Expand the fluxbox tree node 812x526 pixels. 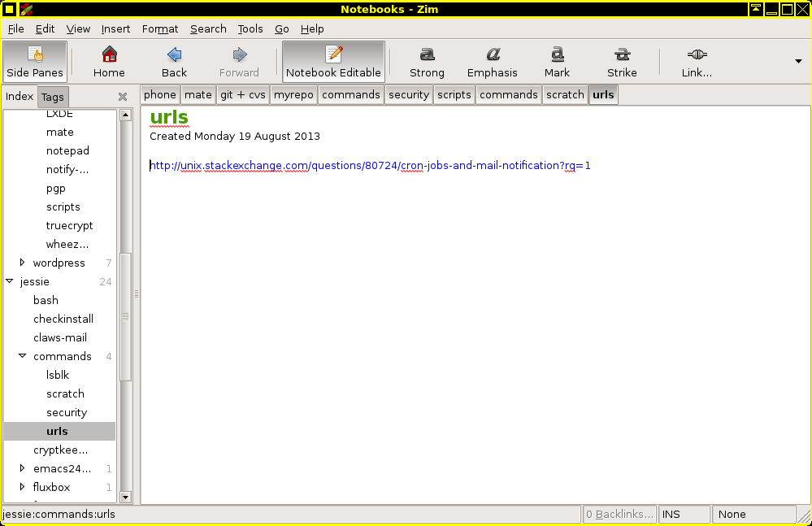(22, 487)
